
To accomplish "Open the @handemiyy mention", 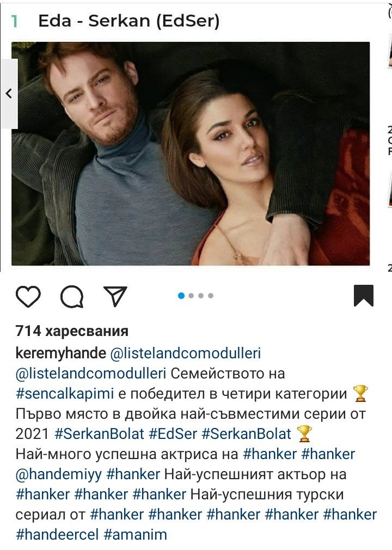I will point(59,474).
